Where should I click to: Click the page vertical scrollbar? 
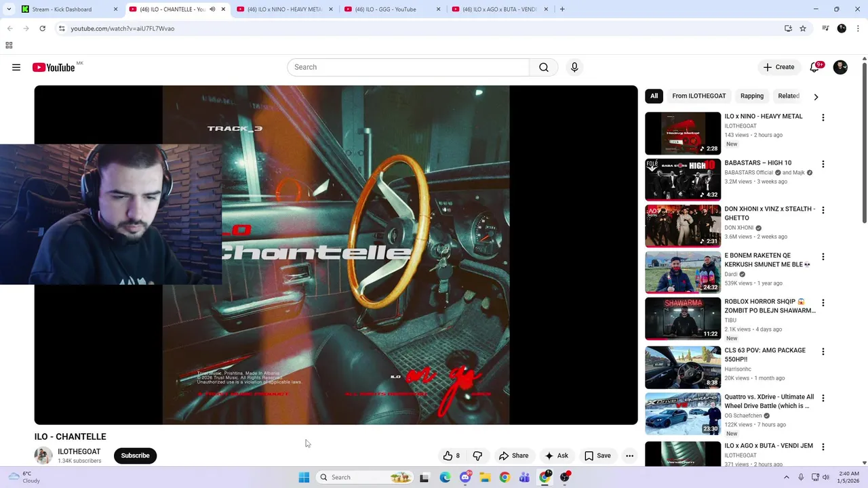coord(864,142)
